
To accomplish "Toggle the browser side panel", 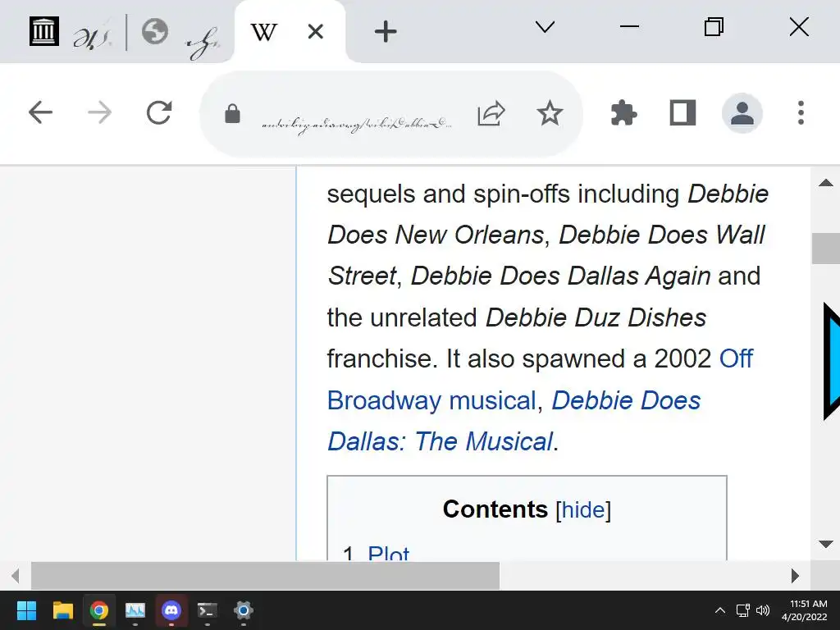I will click(x=682, y=113).
